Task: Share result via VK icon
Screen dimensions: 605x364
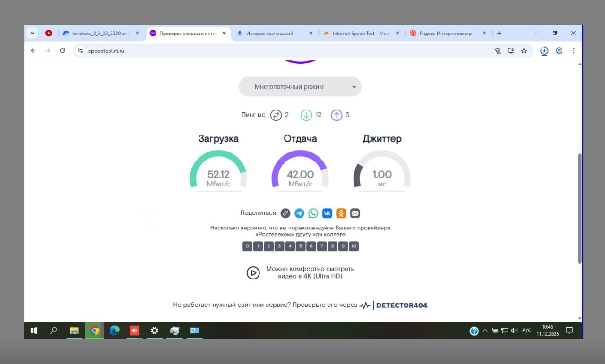Action: coord(327,213)
